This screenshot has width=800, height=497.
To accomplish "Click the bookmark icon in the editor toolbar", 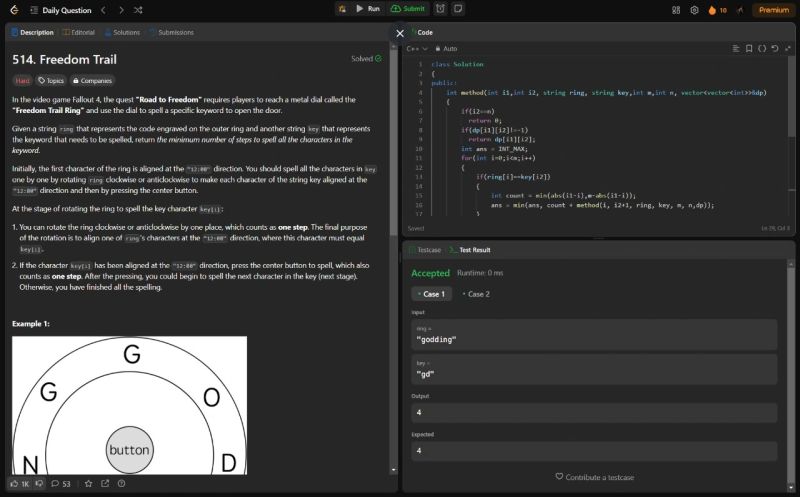I will click(x=749, y=48).
